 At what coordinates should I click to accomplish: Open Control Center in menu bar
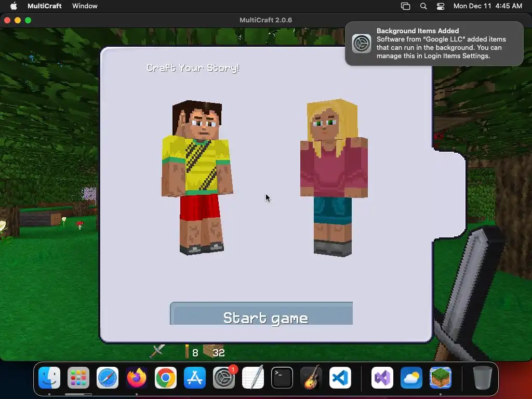click(441, 6)
